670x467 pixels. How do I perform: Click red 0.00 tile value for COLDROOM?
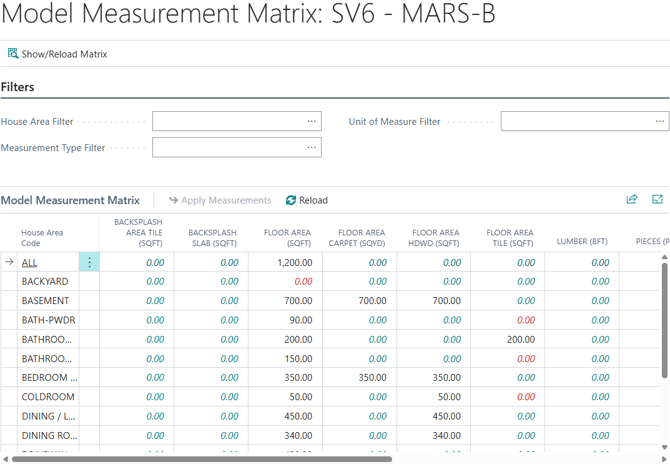[x=526, y=397]
